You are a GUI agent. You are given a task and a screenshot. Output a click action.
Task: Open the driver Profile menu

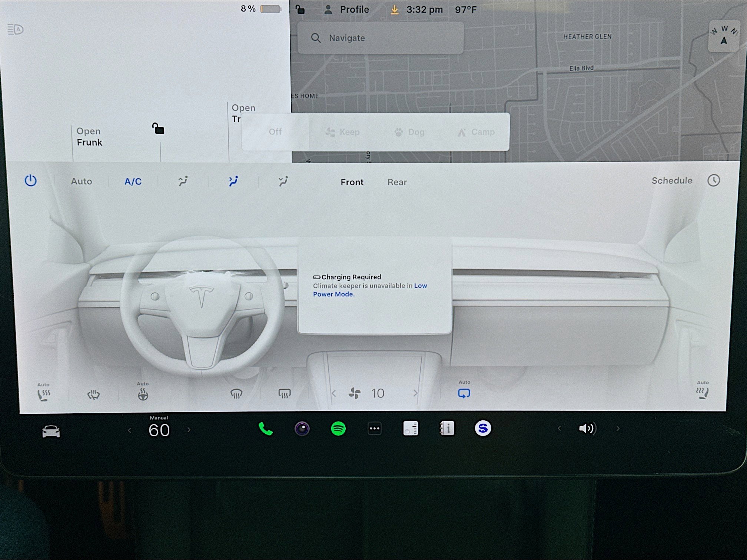coord(346,10)
